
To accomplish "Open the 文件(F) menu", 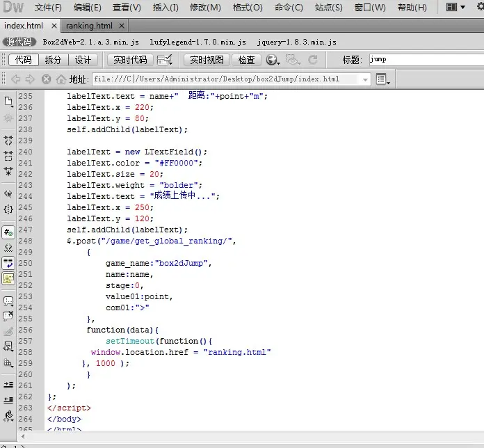I will (48, 7).
